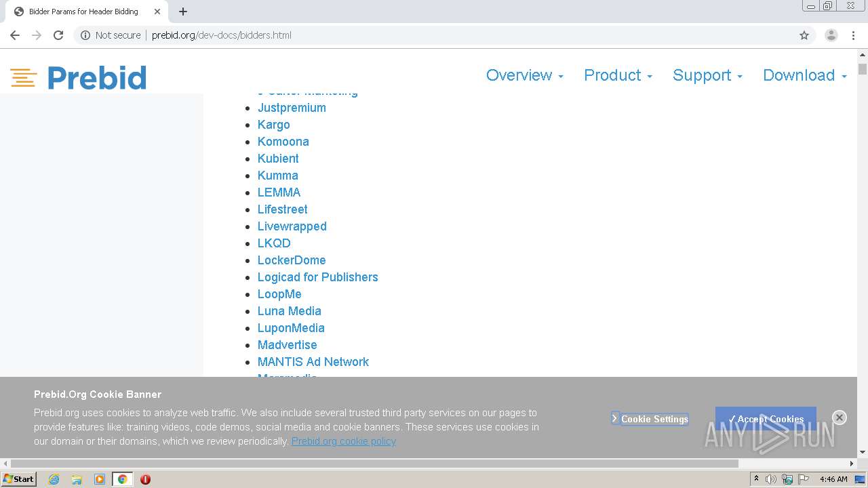The height and width of the screenshot is (488, 868).
Task: Click the address bar URL
Action: [222, 35]
